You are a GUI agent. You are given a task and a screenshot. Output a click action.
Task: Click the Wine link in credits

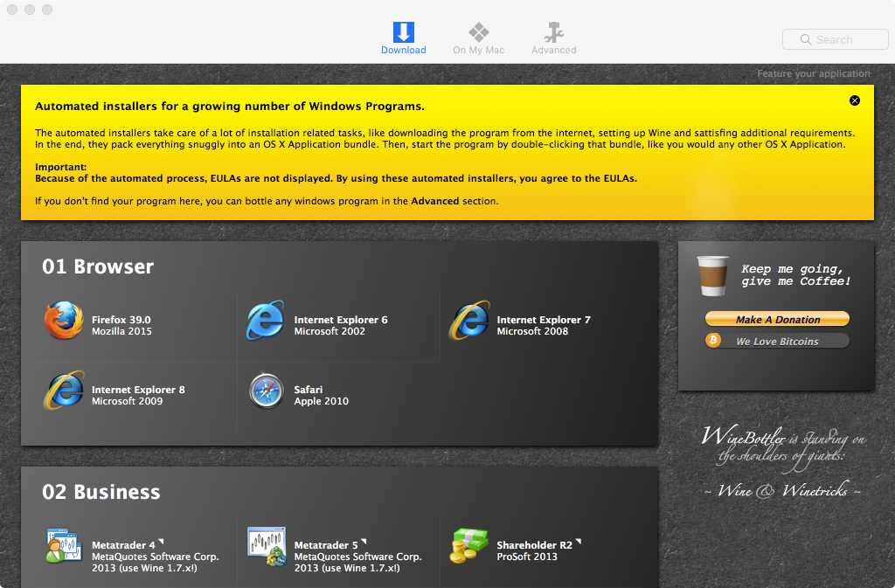coord(734,490)
